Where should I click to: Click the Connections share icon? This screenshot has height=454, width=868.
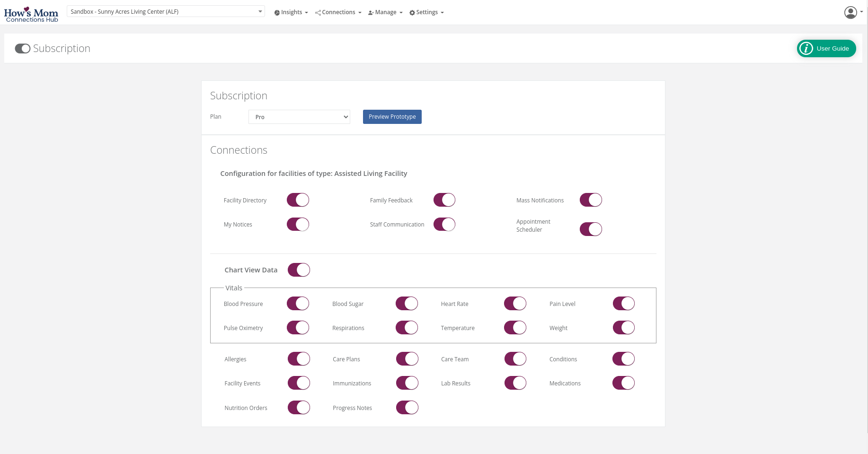[318, 13]
